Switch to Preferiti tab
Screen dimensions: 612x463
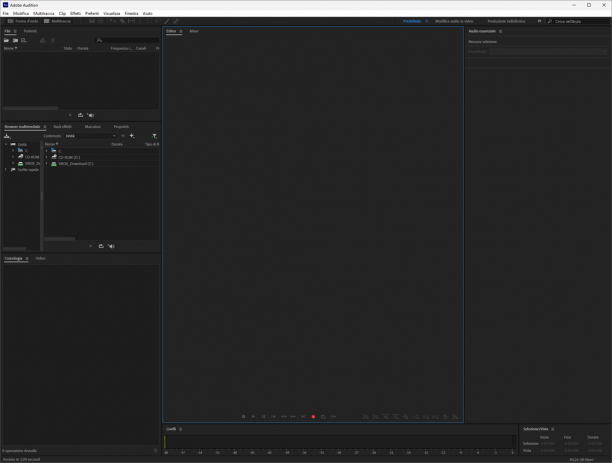[30, 31]
